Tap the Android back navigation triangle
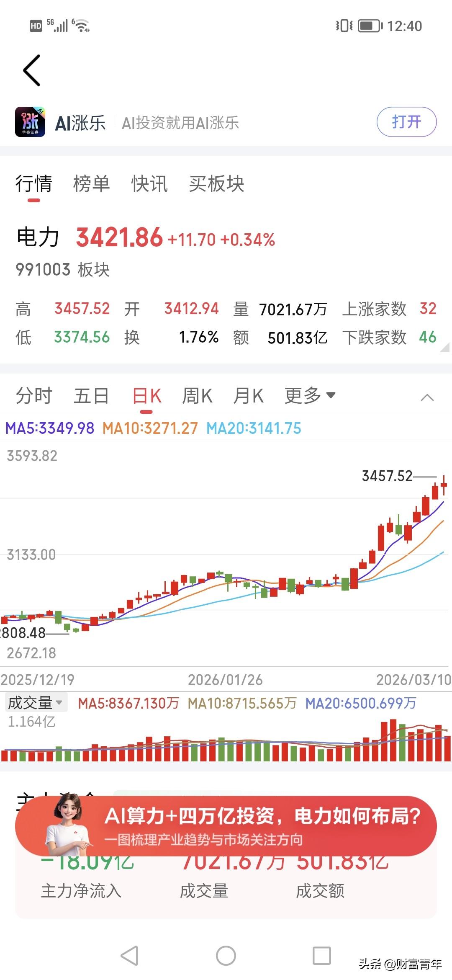This screenshot has width=452, height=980. [x=130, y=956]
